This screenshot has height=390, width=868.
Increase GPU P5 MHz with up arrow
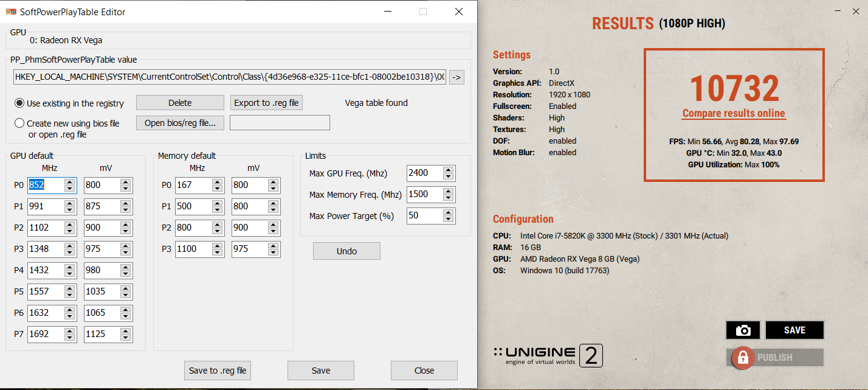point(70,288)
